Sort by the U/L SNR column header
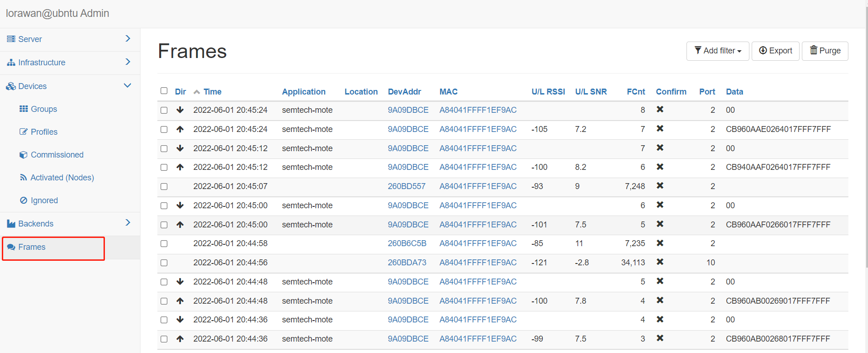 click(591, 92)
